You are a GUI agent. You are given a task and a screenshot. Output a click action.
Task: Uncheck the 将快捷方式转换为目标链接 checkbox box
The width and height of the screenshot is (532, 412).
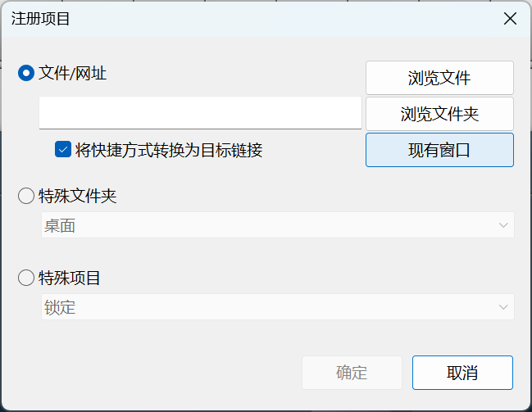tap(63, 150)
